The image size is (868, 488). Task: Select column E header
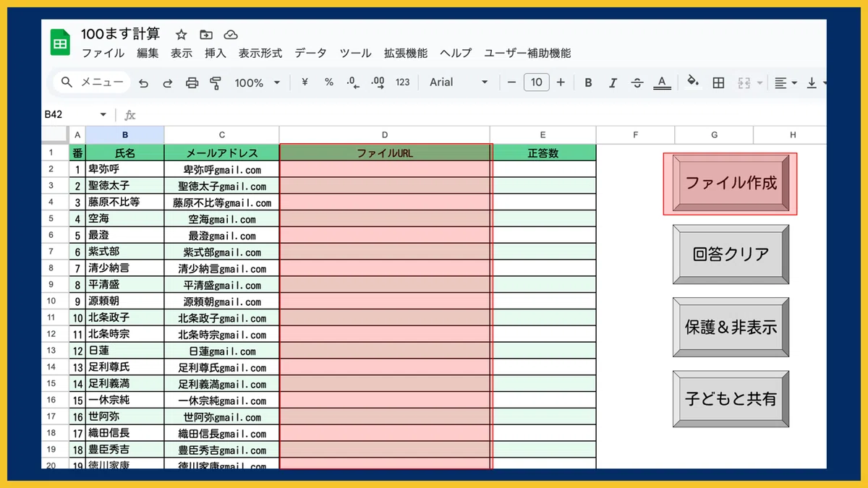[543, 135]
